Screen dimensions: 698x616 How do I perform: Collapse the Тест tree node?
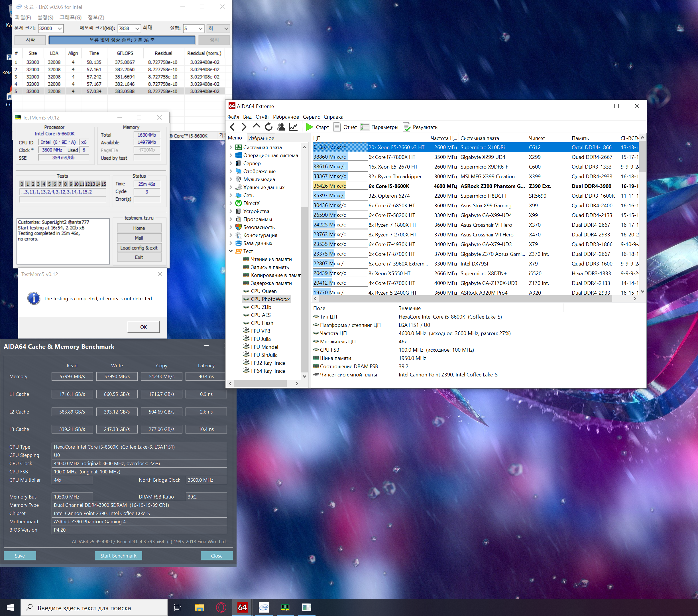click(x=231, y=251)
